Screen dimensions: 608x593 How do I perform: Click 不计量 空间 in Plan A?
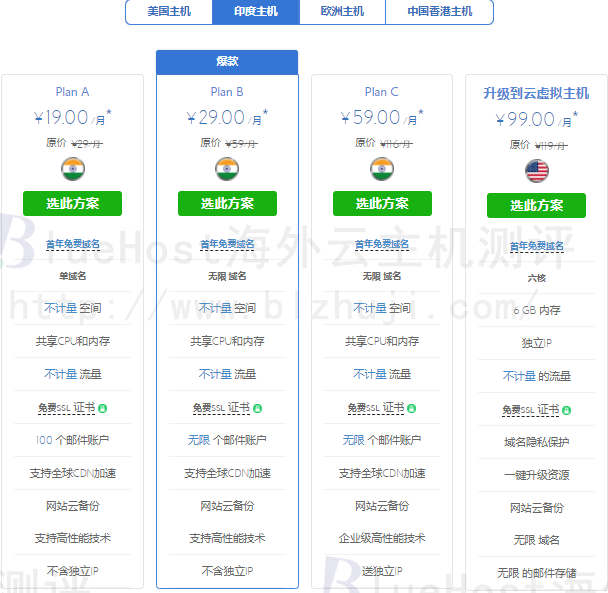73,308
